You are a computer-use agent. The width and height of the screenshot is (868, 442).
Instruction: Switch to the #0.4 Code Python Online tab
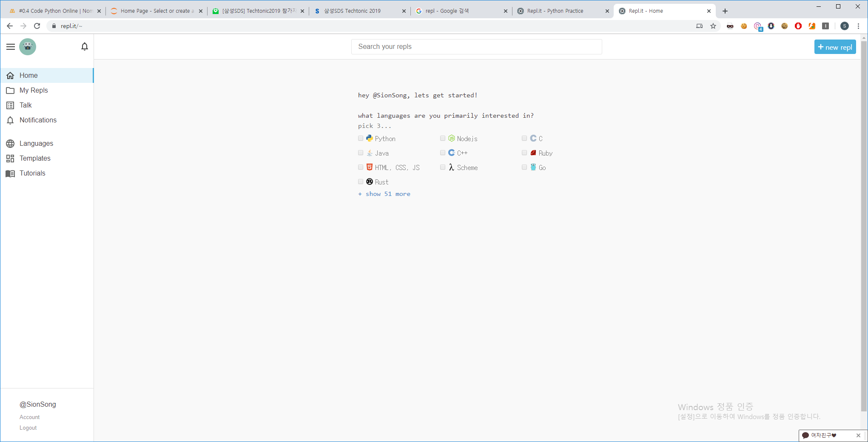click(x=55, y=11)
